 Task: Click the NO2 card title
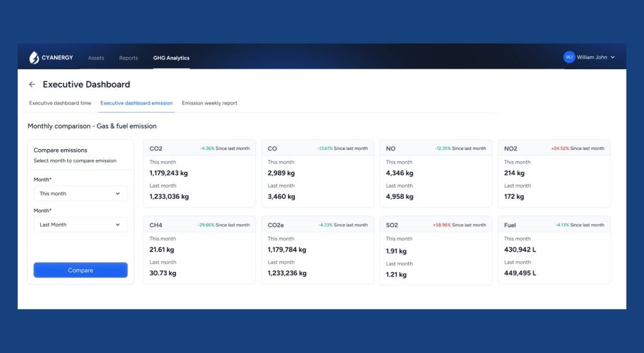coord(511,148)
